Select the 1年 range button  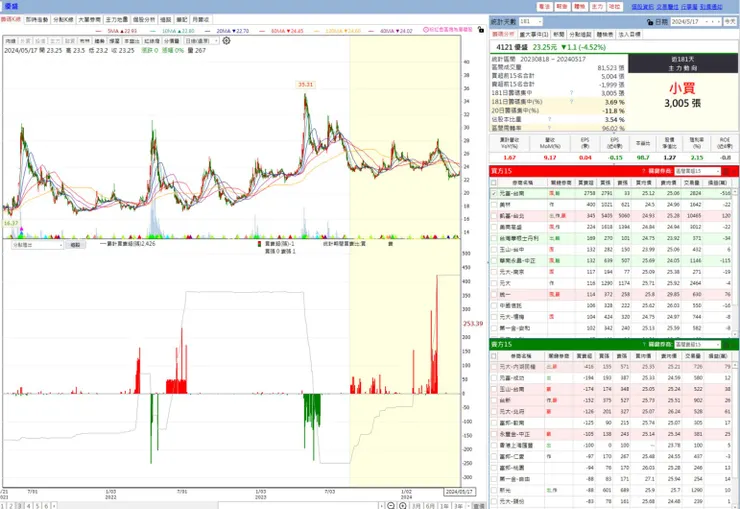click(444, 506)
